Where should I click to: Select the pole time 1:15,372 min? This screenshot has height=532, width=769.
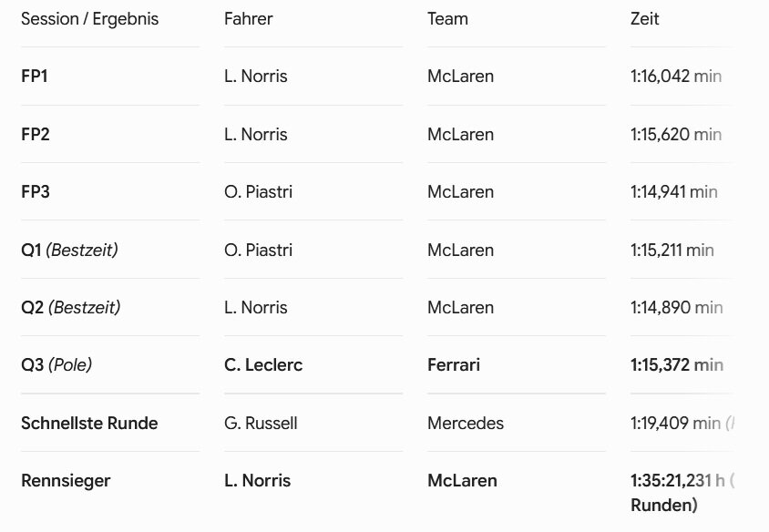pyautogui.click(x=677, y=364)
